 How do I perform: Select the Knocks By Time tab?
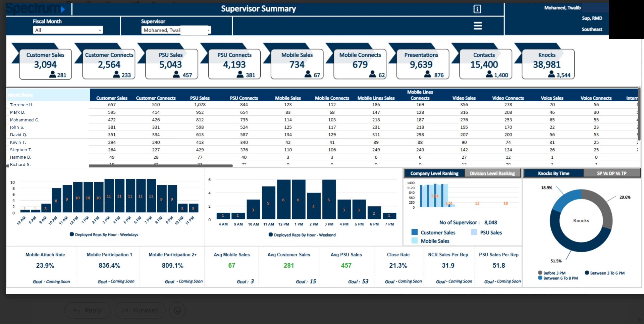pyautogui.click(x=553, y=173)
